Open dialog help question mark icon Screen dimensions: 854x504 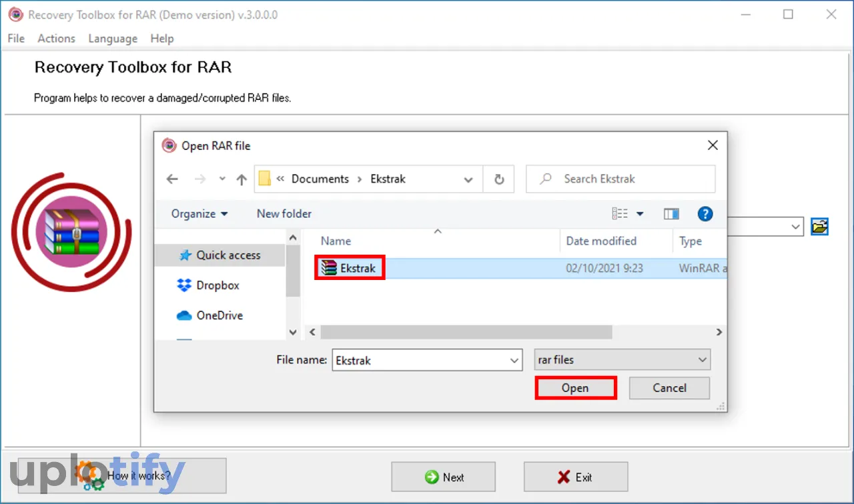(x=705, y=214)
